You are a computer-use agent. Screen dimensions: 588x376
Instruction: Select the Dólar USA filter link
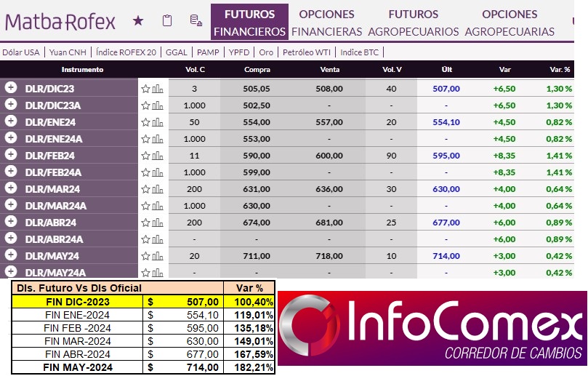(x=22, y=52)
